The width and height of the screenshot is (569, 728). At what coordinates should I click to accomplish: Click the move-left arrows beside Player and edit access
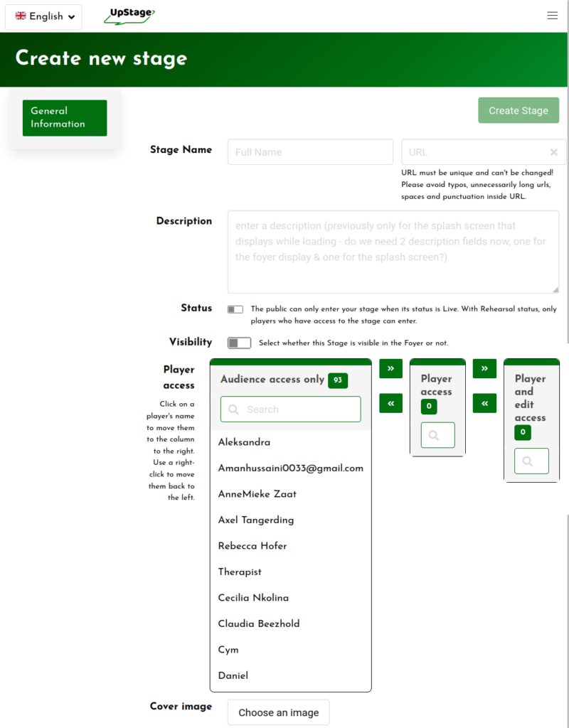[484, 403]
